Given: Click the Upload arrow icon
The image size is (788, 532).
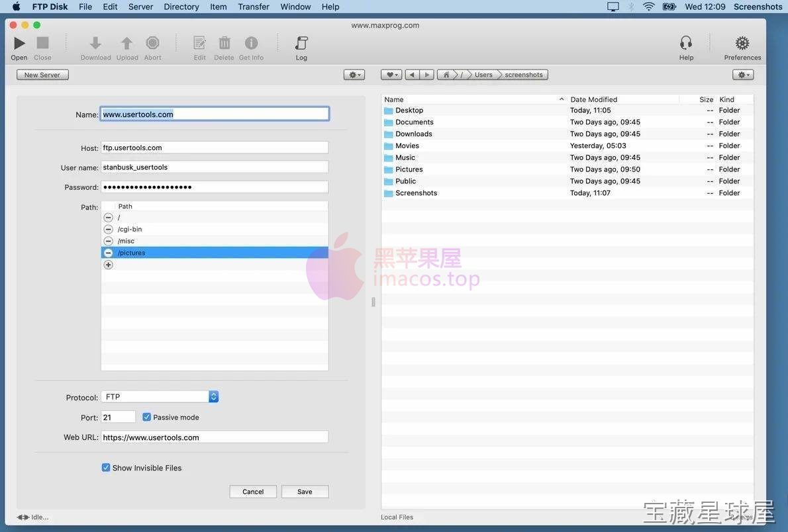Looking at the screenshot, I should [127, 43].
